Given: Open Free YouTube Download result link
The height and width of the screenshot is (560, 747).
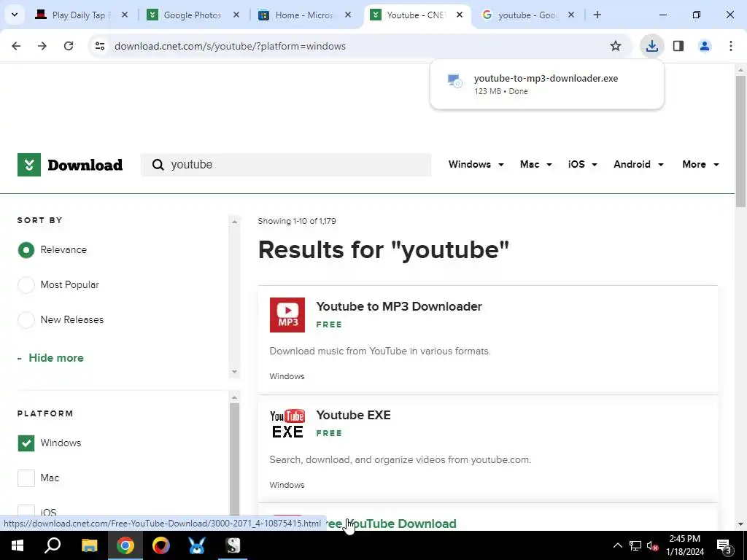Looking at the screenshot, I should [x=392, y=524].
